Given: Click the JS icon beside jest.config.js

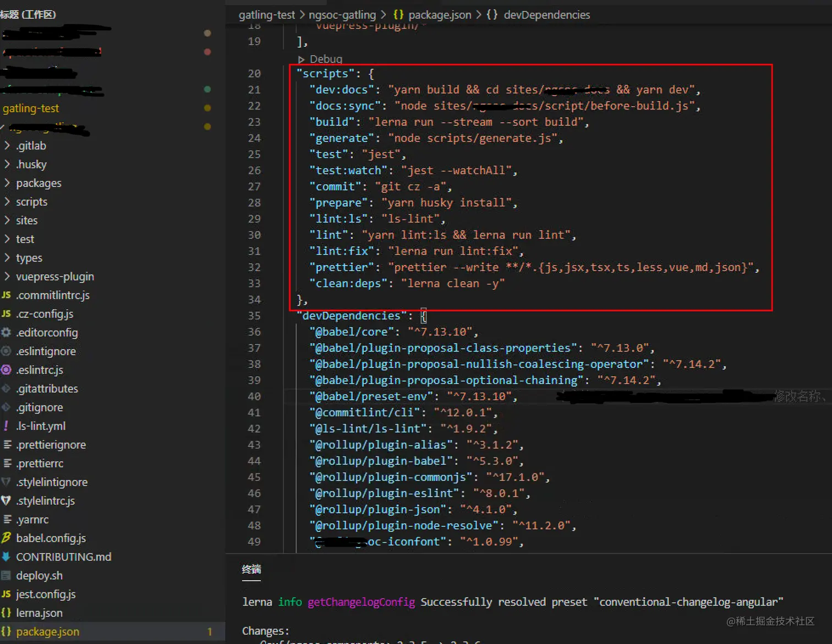Looking at the screenshot, I should pos(6,595).
